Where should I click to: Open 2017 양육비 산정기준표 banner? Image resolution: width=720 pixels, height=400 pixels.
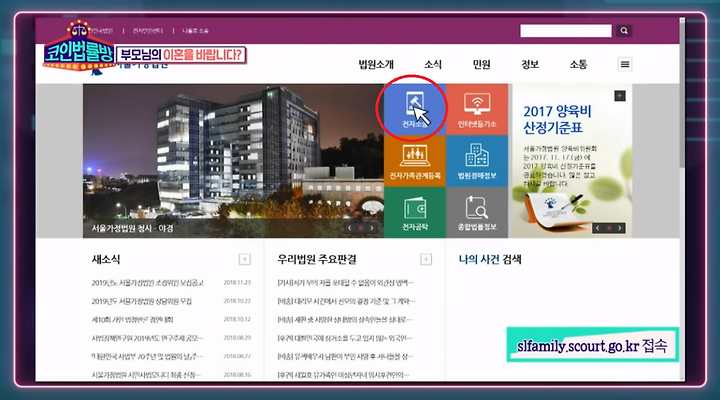572,161
